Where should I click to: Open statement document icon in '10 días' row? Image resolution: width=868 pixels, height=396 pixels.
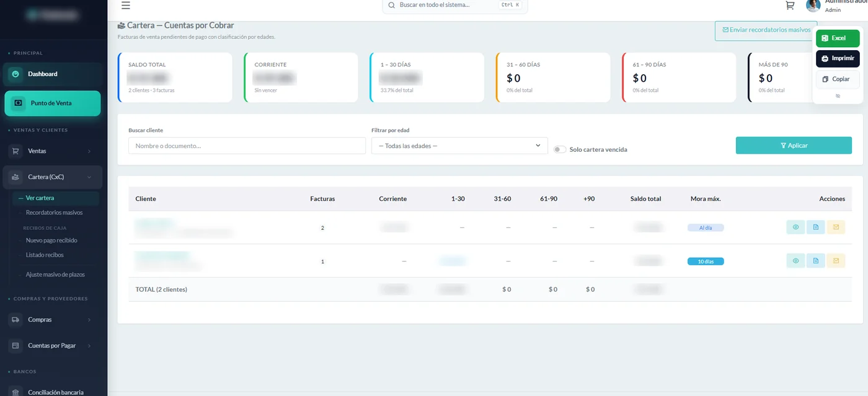pyautogui.click(x=816, y=261)
